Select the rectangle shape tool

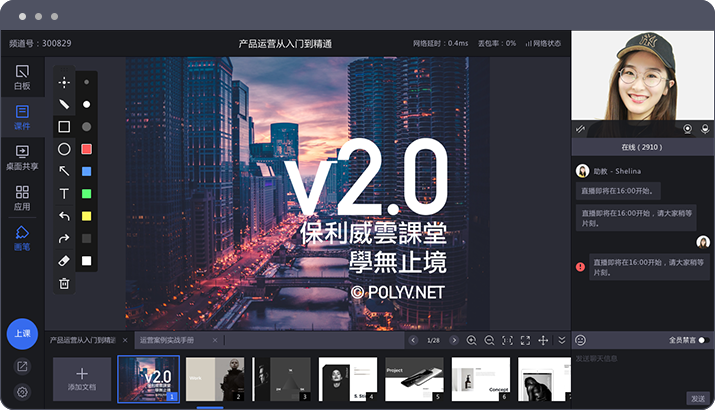click(x=64, y=127)
